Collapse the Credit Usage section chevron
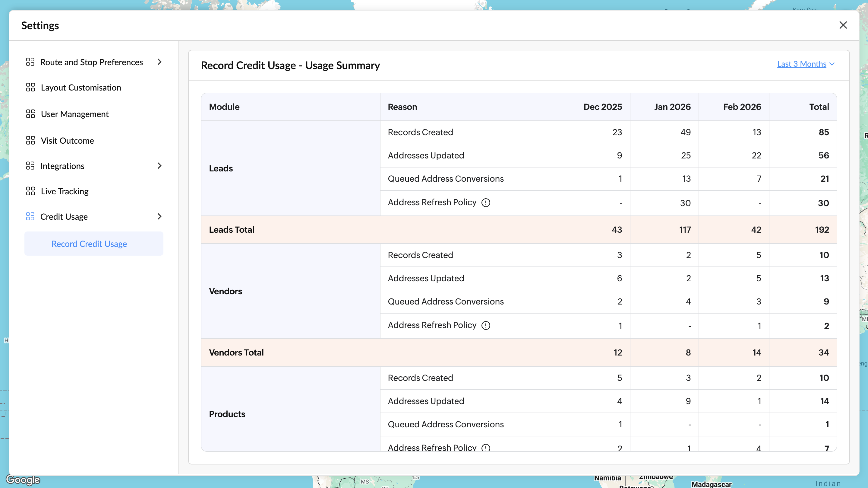Viewport: 868px width, 488px height. click(x=159, y=216)
